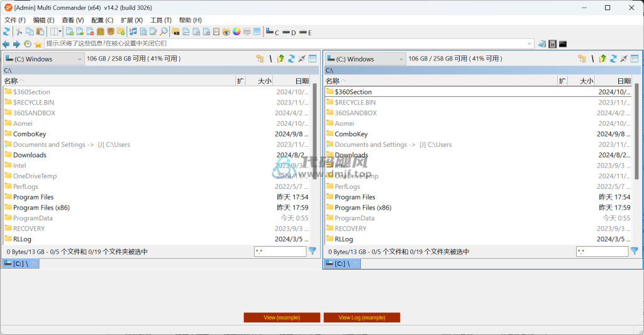644x335 pixels.
Task: Click the folder size KB icon
Action: pos(176,31)
